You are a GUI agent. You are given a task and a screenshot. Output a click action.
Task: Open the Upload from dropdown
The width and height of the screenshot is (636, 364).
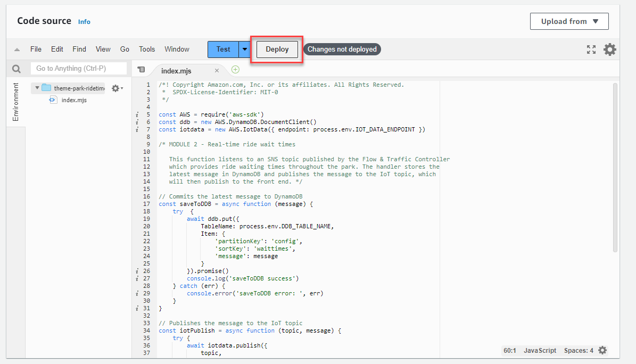click(x=569, y=21)
